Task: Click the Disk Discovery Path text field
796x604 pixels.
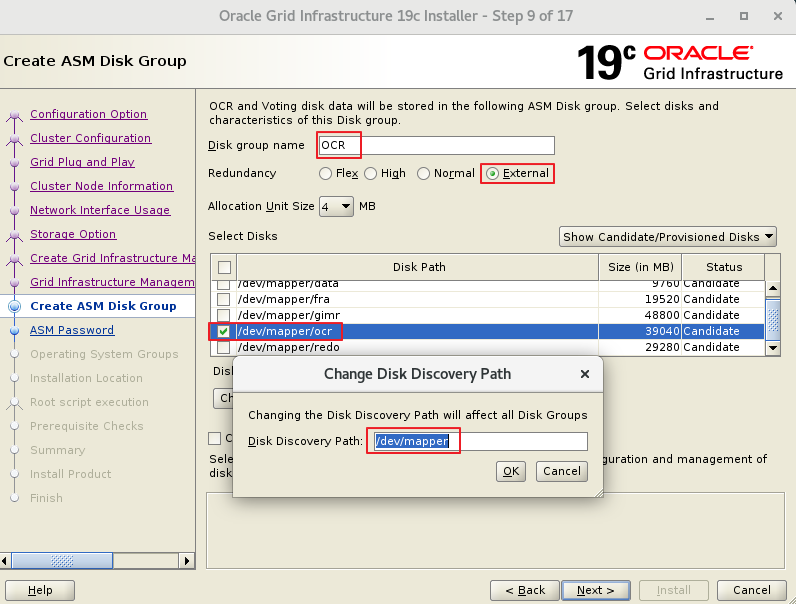Action: (480, 441)
